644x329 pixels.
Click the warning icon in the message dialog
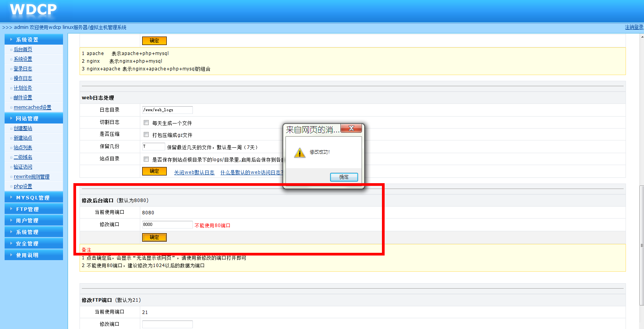tap(300, 153)
